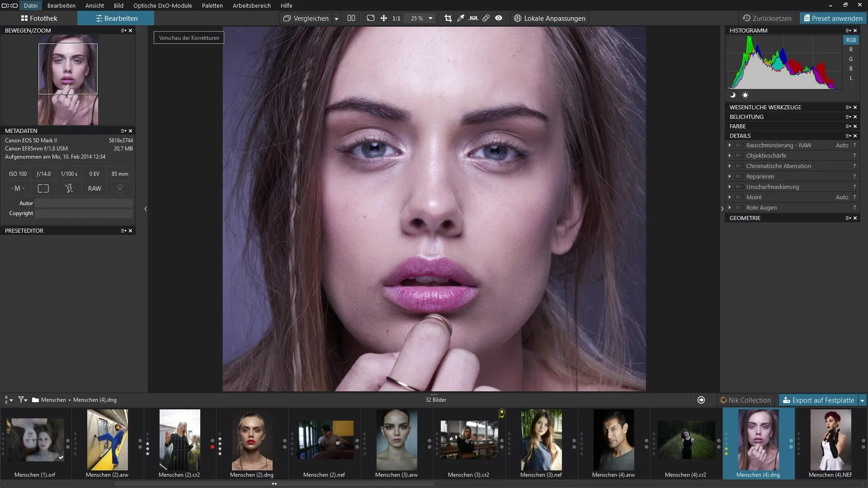This screenshot has height=488, width=868.
Task: Click the Autor input field
Action: [84, 203]
